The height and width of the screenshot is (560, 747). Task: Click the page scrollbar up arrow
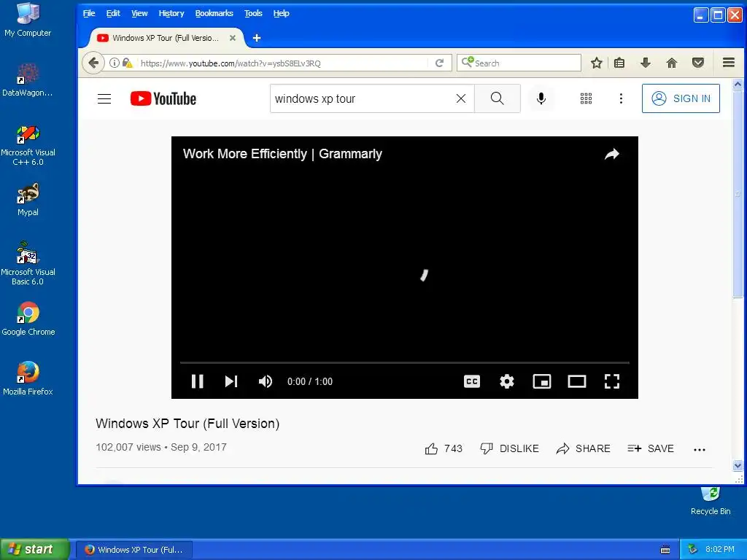tap(738, 85)
